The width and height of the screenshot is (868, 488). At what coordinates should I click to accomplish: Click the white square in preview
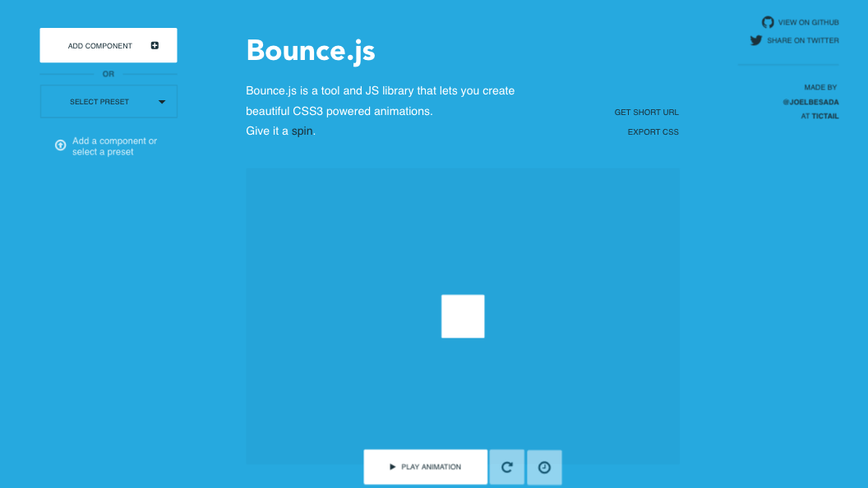click(x=463, y=316)
